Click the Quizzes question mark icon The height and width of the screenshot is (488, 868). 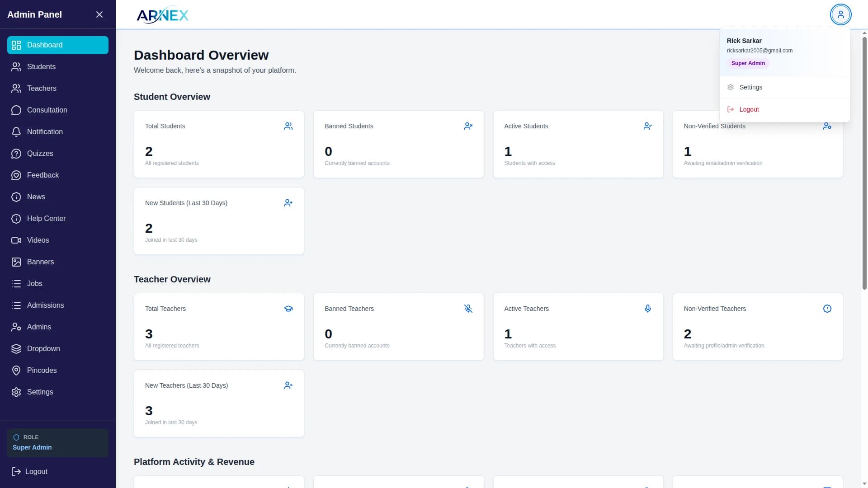pyautogui.click(x=16, y=154)
